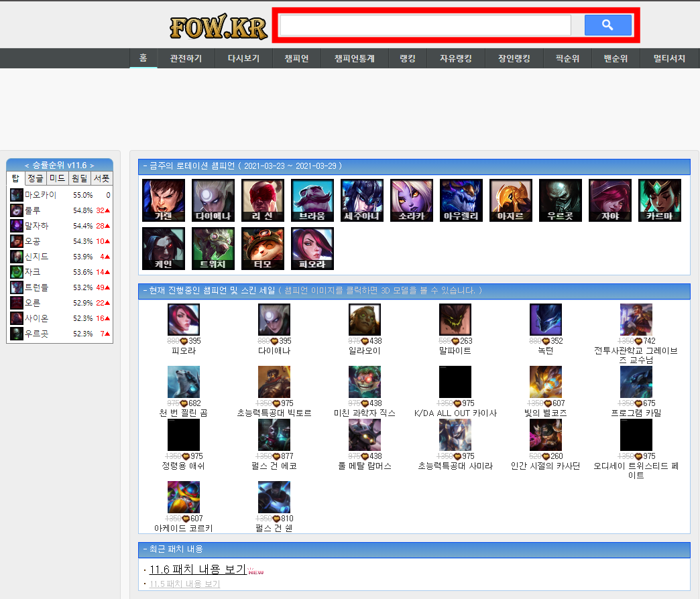Click 룰루 in win rate list
Screen dimensions: 700x599
pos(33,210)
